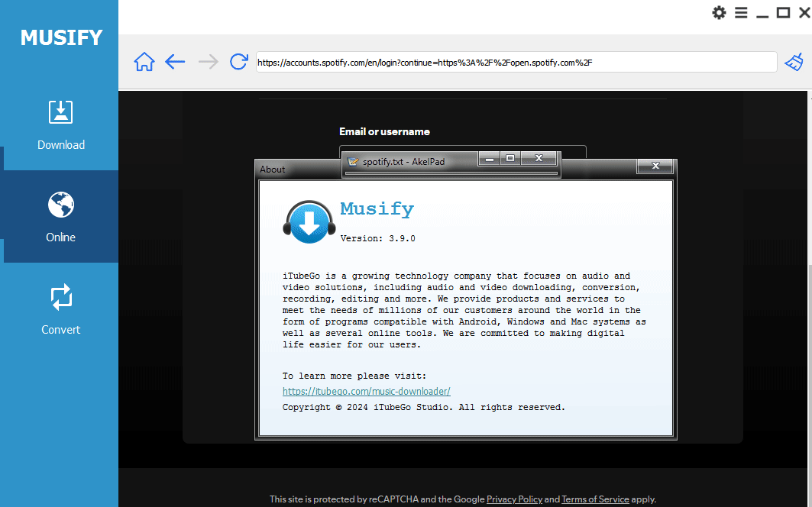
Task: Click the broom clear-cache icon
Action: coord(794,62)
